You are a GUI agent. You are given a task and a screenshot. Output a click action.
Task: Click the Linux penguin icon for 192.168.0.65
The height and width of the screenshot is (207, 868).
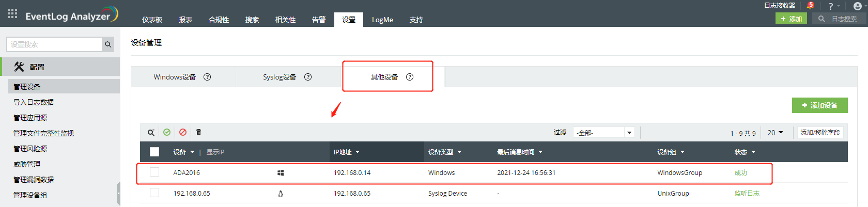281,194
